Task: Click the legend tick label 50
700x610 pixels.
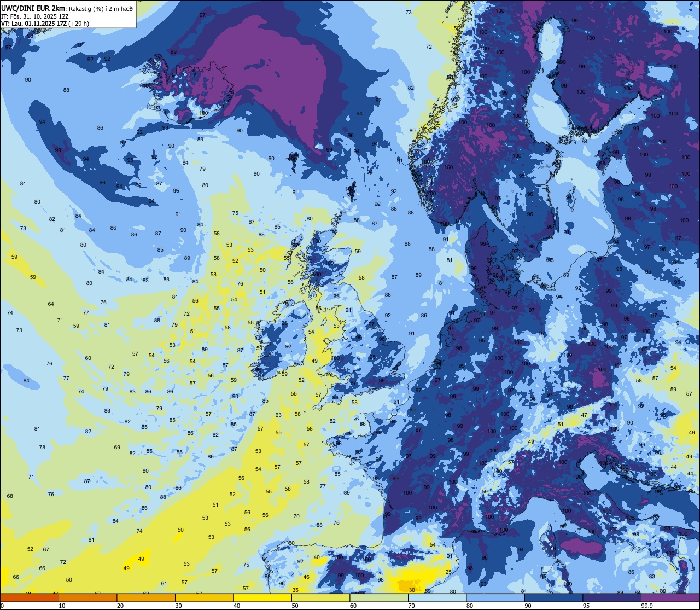Action: [295, 606]
